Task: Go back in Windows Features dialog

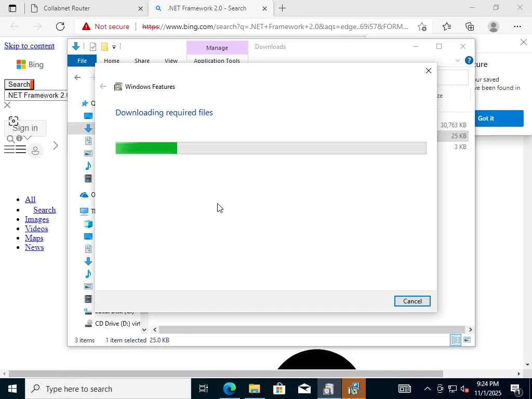Action: coord(103,87)
